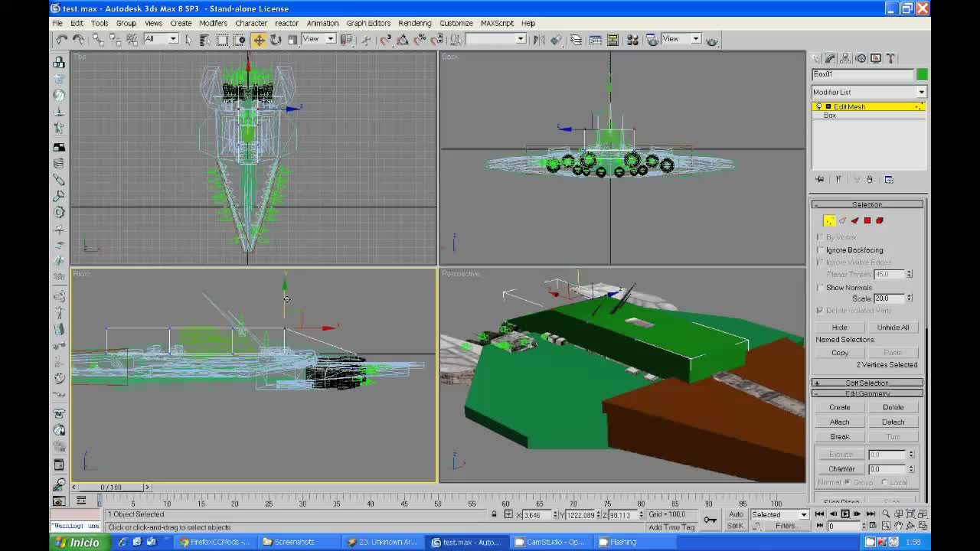Click the Hide button
980x551 pixels.
click(x=839, y=328)
